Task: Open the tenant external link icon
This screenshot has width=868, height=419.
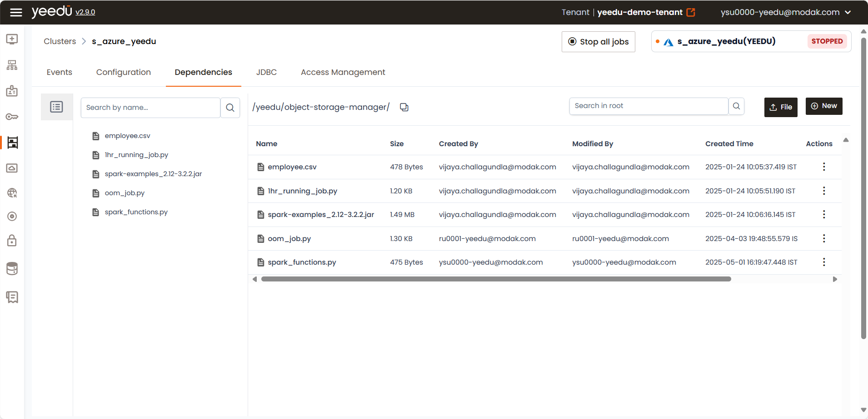Action: click(x=691, y=12)
